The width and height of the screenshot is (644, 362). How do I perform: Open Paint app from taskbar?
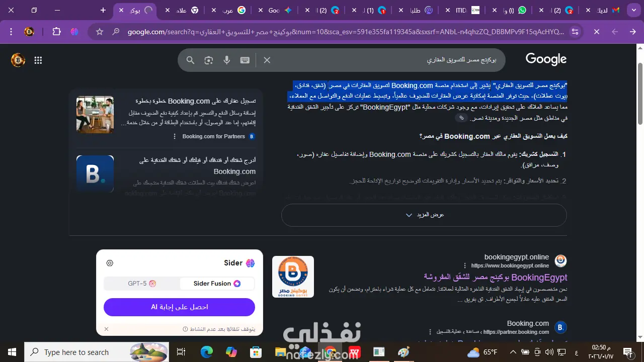point(404,352)
